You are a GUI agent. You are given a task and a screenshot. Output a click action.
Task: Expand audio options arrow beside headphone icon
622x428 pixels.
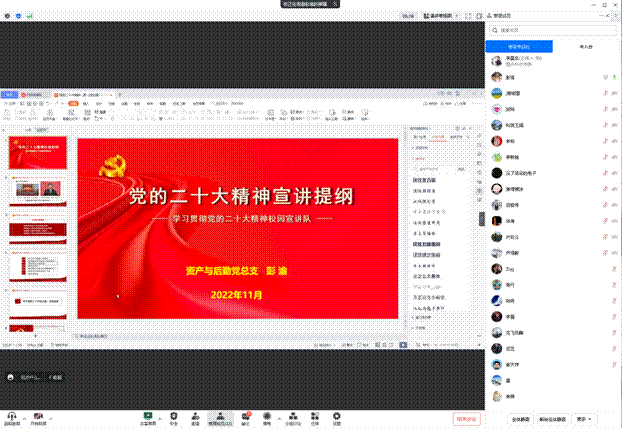pos(24,418)
